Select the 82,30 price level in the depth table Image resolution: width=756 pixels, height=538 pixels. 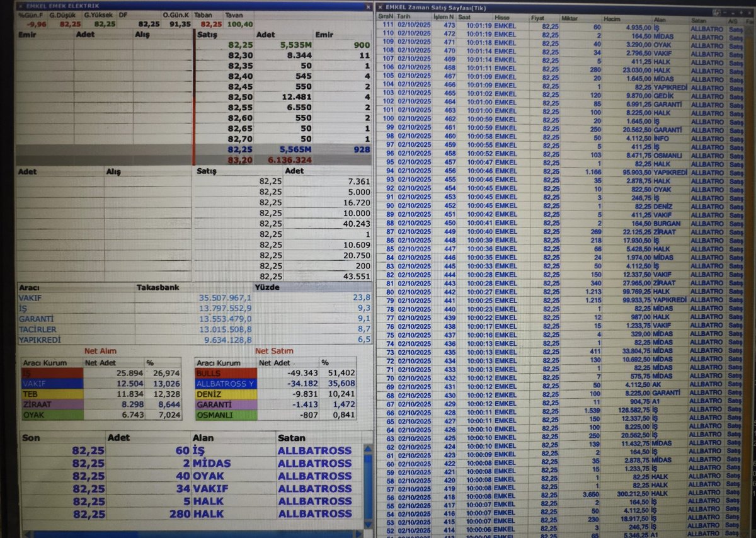tap(241, 55)
